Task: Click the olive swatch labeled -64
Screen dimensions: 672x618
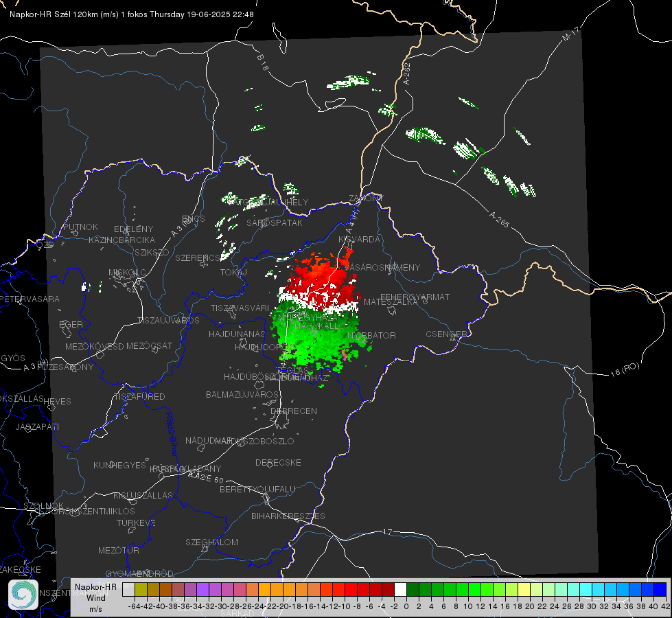Action: [x=141, y=590]
